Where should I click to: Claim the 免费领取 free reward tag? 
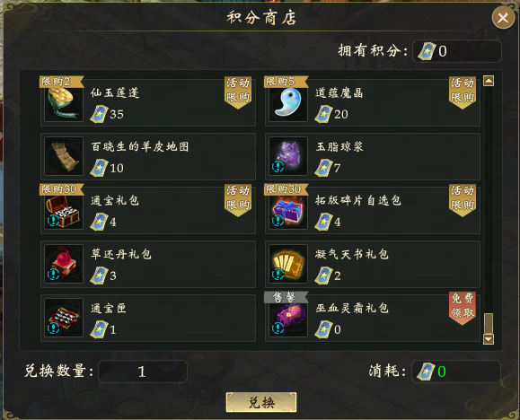click(x=463, y=308)
